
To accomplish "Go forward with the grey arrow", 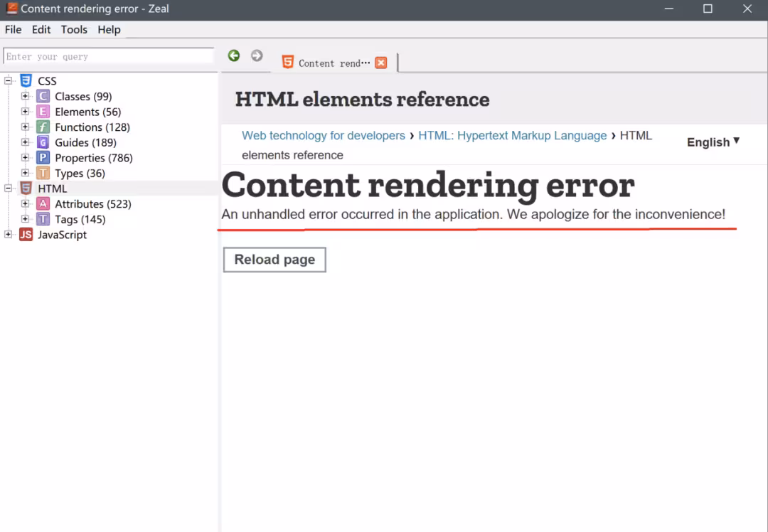I will pyautogui.click(x=257, y=56).
